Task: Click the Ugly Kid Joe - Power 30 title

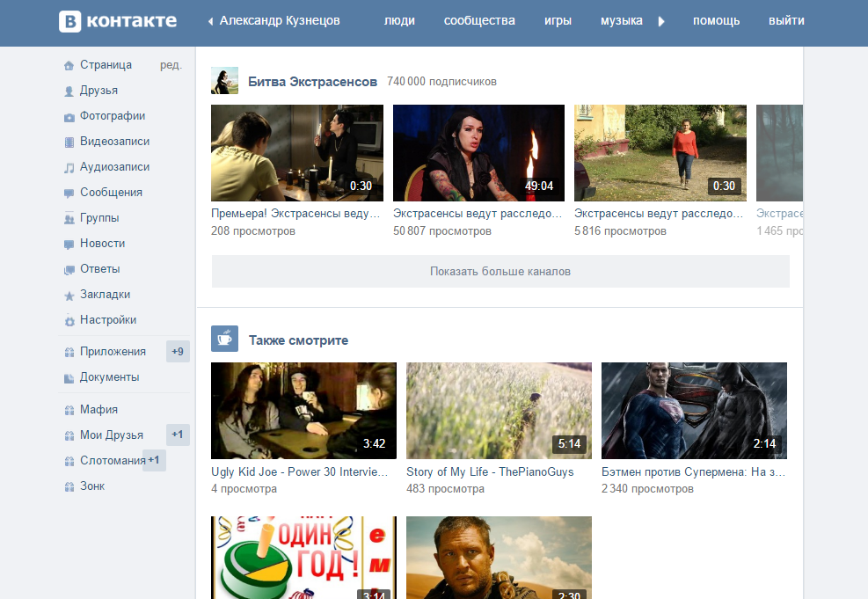Action: click(300, 471)
